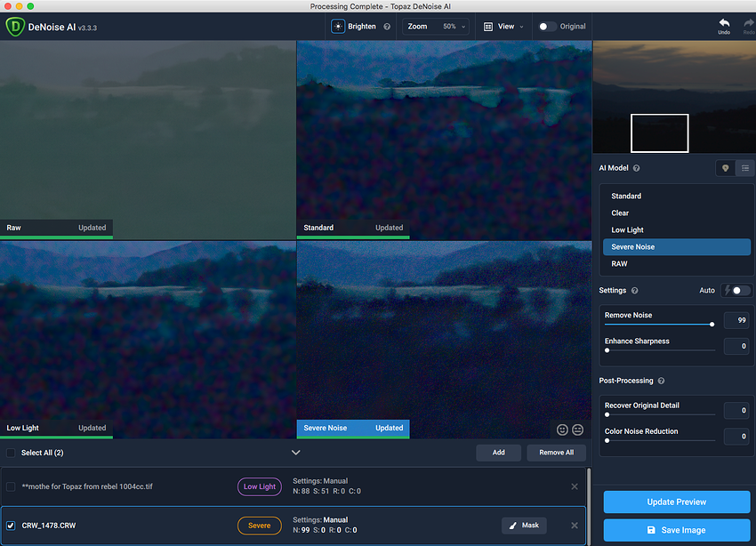Remove the mothe for Topaz tif file
Viewport: 756px width, 546px height.
click(x=575, y=486)
